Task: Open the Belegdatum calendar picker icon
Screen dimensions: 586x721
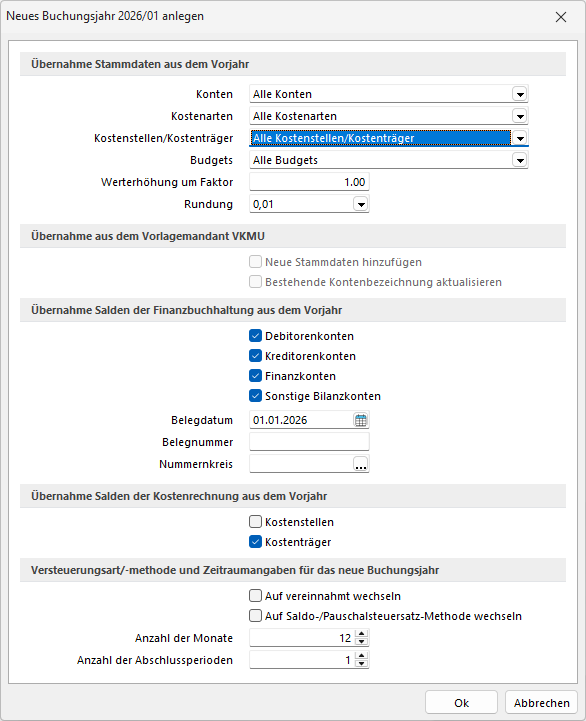Action: pyautogui.click(x=361, y=420)
